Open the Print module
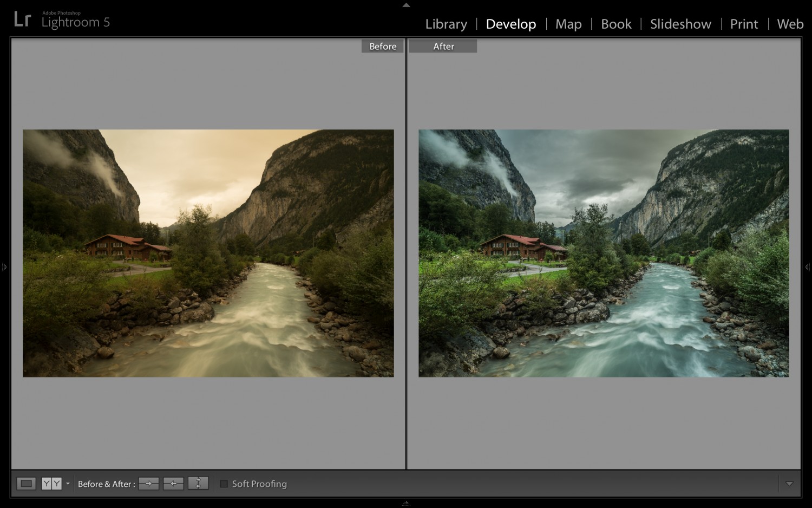 point(744,24)
